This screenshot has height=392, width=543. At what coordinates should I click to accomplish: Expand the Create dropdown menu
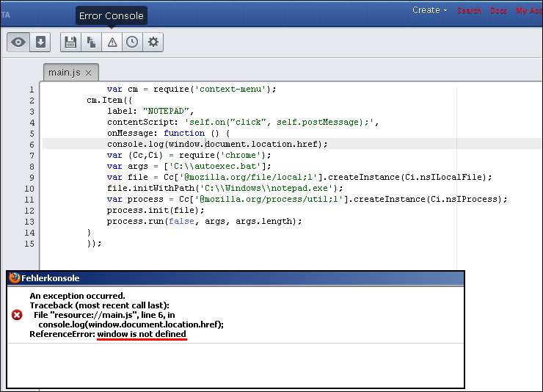pos(429,10)
